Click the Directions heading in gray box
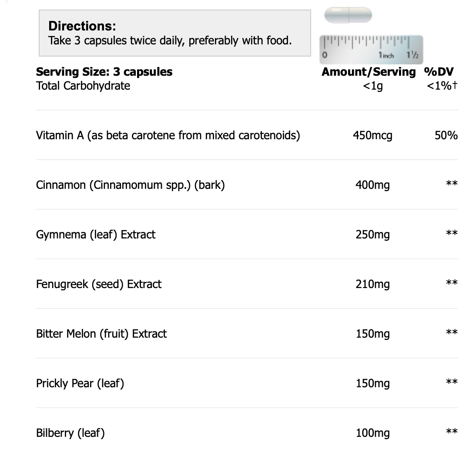Viewport: 476px width, 456px height. (82, 26)
